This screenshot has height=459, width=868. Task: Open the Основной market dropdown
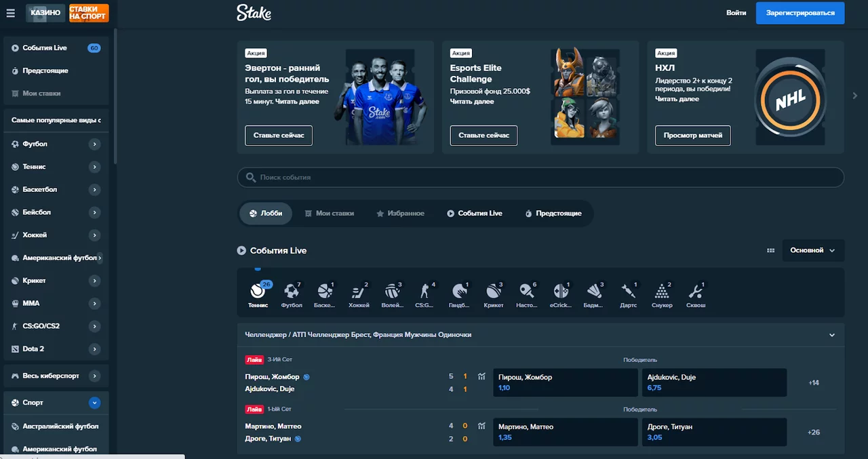tap(813, 250)
